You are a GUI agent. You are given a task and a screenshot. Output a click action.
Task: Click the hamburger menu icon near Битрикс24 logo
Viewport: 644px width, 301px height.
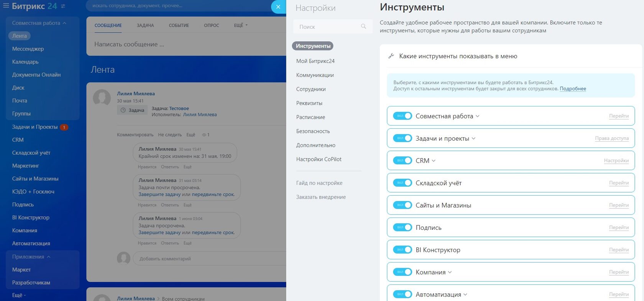[6, 6]
